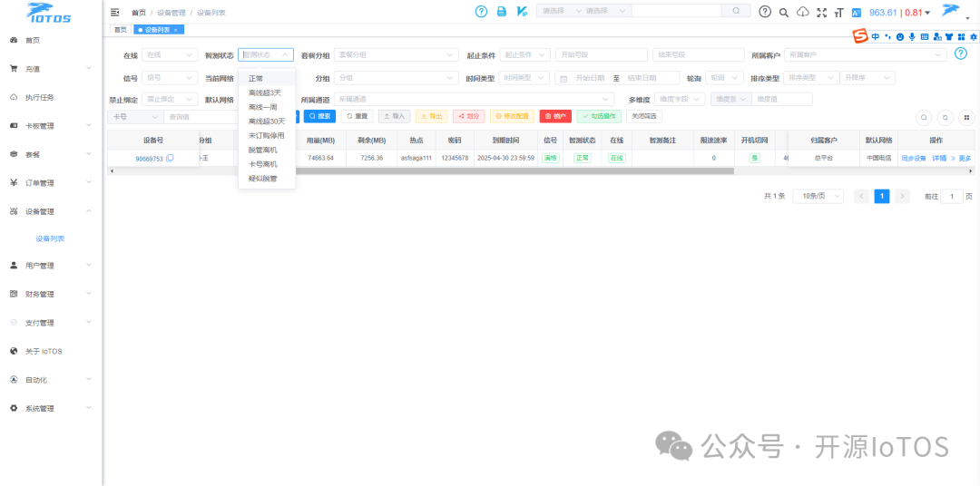Open 同步设备 link in the table row
The width and height of the screenshot is (980, 486).
click(913, 159)
